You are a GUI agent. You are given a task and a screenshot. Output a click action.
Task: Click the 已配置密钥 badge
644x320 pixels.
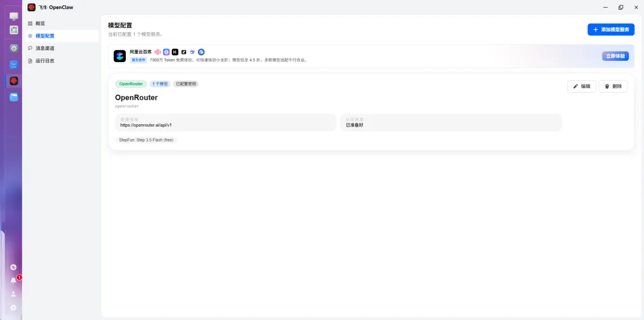point(185,84)
